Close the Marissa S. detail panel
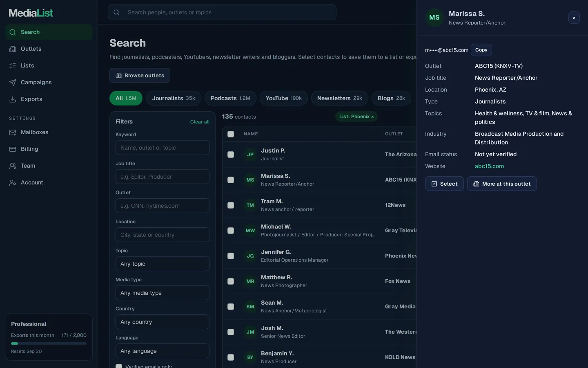This screenshot has height=368, width=588. click(x=574, y=18)
